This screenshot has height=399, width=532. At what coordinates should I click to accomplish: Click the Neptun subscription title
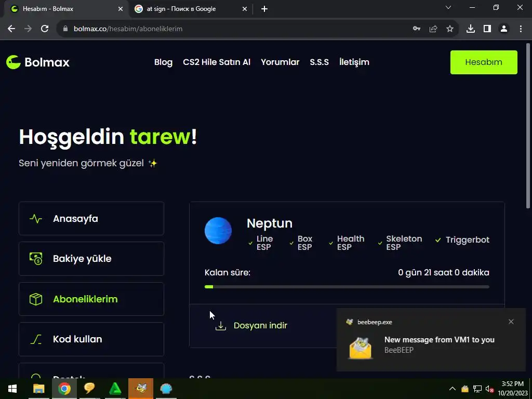click(x=270, y=223)
